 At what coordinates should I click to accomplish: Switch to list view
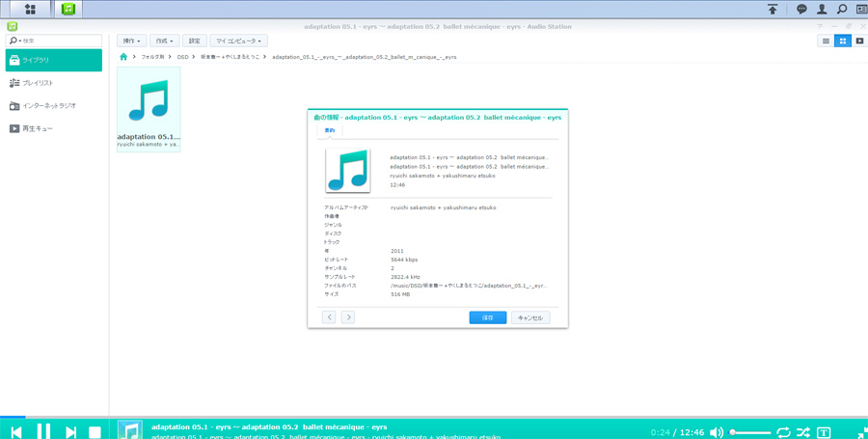(x=826, y=41)
